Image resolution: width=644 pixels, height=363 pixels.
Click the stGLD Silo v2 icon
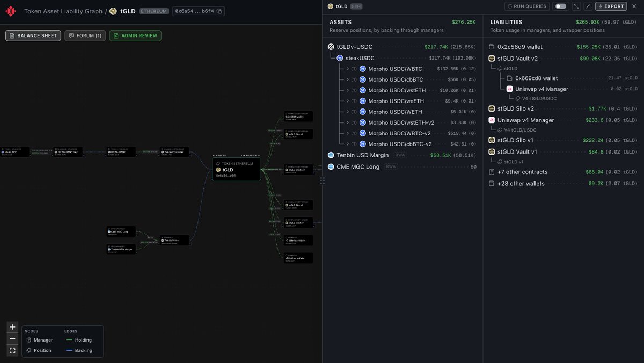point(492,108)
